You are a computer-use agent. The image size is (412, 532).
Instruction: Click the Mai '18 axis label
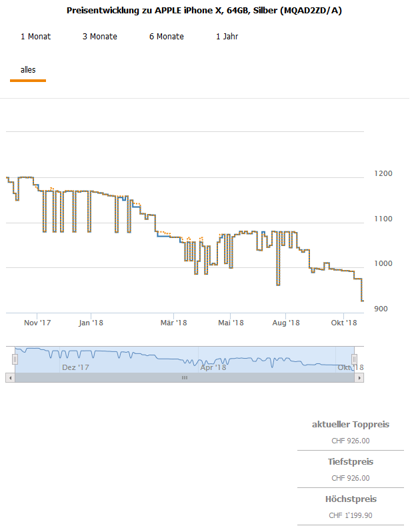click(x=231, y=323)
